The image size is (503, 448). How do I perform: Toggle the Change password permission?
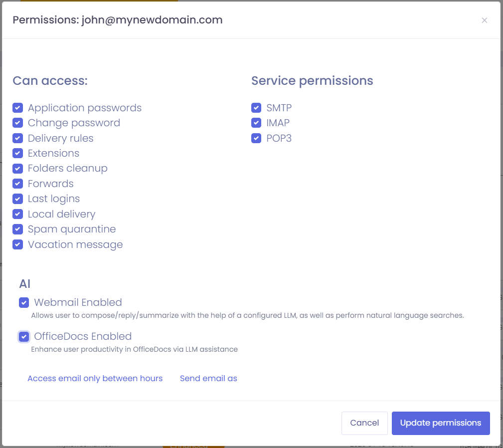tap(18, 123)
